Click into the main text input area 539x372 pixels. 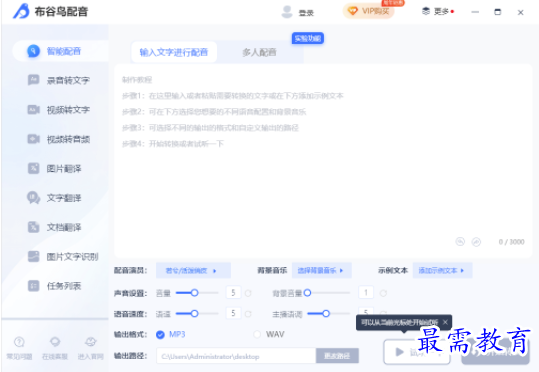pos(323,161)
